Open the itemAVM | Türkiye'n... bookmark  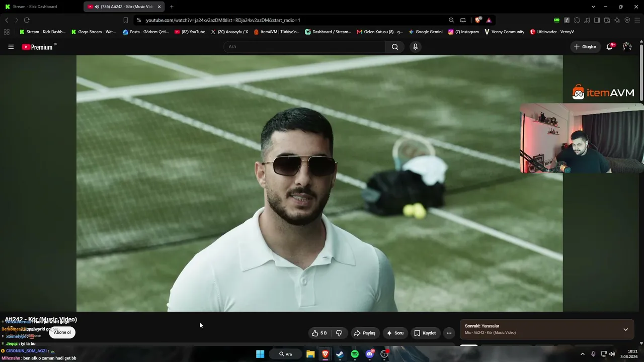pos(277,32)
